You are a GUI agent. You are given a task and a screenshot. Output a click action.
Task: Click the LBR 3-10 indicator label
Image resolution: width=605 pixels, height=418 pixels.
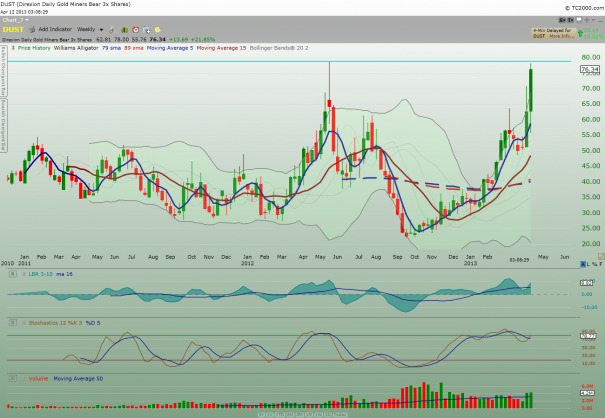[41, 274]
